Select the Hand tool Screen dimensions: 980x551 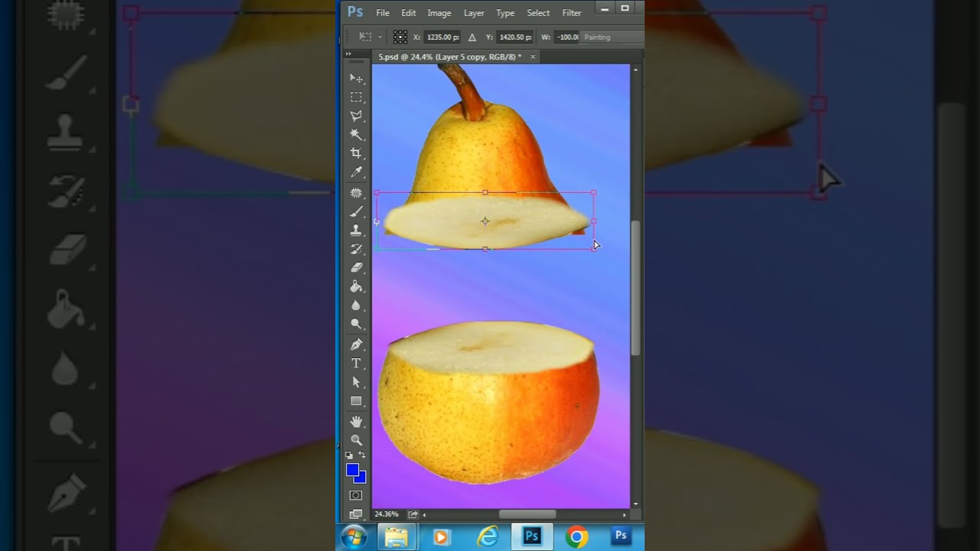[x=356, y=421]
